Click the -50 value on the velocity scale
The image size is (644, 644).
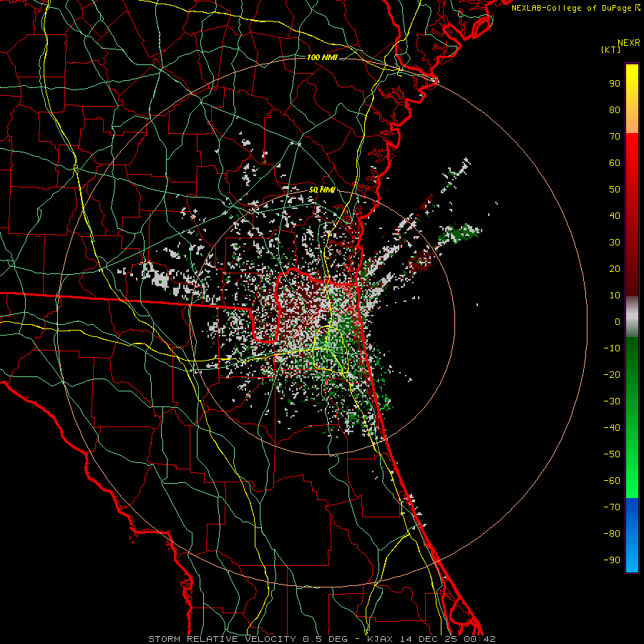coord(612,454)
